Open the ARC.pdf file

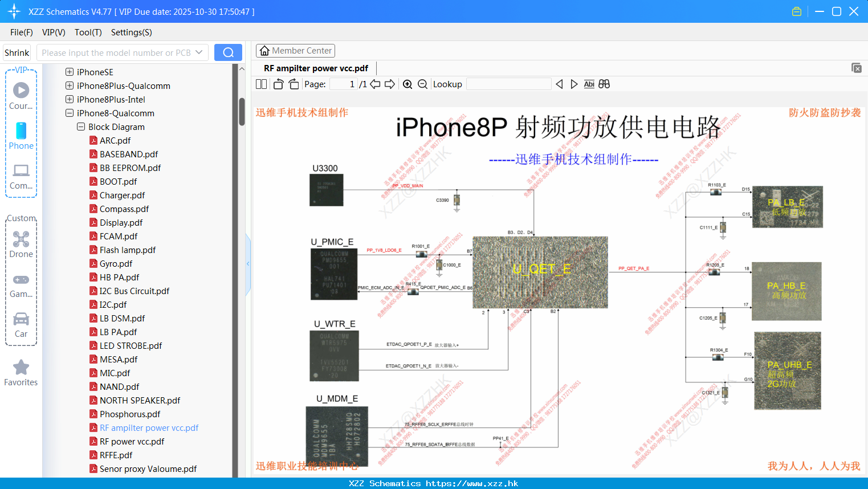click(x=115, y=140)
